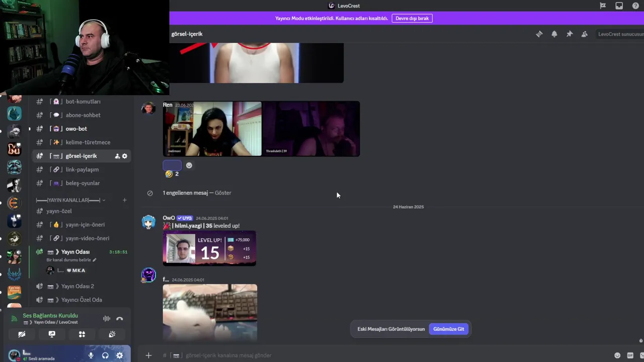This screenshot has width=644, height=362.
Task: Open the orange E server icon
Action: [x=14, y=203]
